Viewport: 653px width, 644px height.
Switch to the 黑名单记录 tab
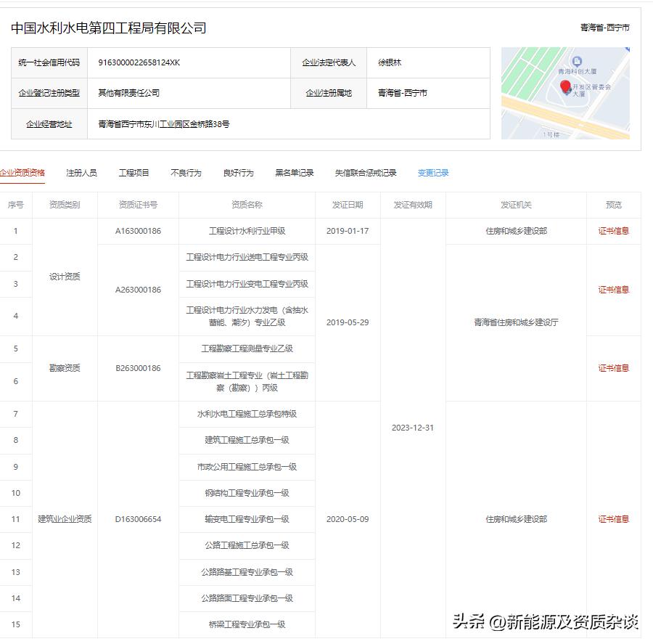pyautogui.click(x=295, y=172)
